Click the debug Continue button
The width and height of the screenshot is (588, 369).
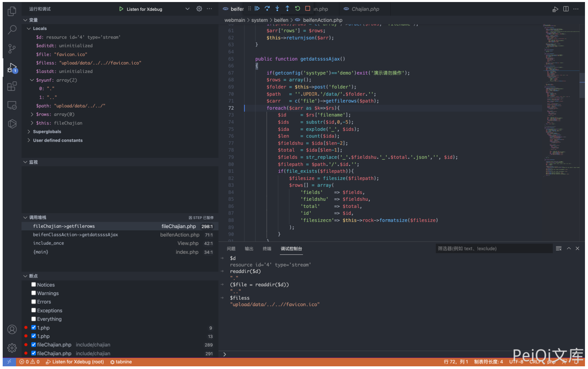click(x=257, y=9)
